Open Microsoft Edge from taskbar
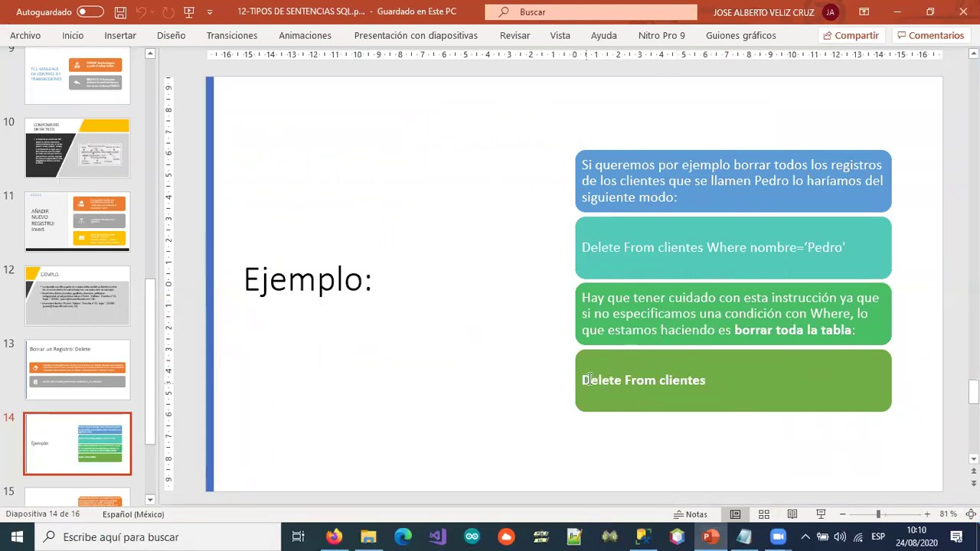This screenshot has height=551, width=980. tap(403, 536)
